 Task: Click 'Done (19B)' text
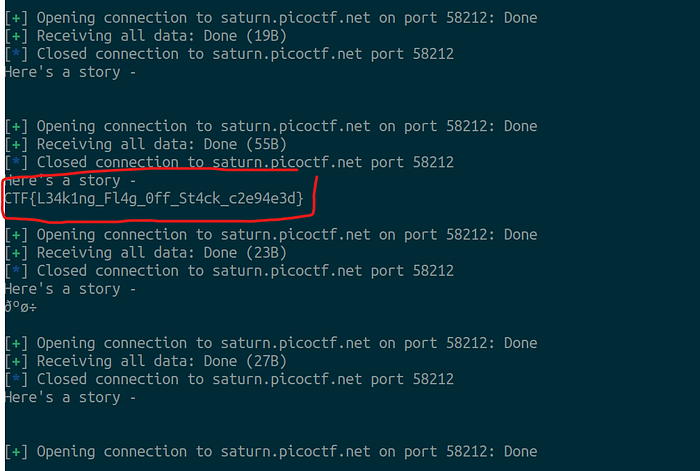tap(245, 36)
